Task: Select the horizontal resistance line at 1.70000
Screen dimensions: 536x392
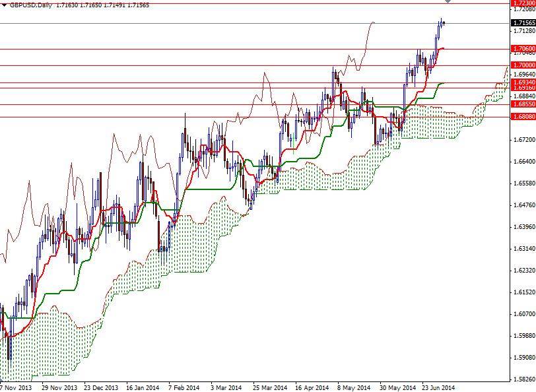Action: pyautogui.click(x=264, y=65)
